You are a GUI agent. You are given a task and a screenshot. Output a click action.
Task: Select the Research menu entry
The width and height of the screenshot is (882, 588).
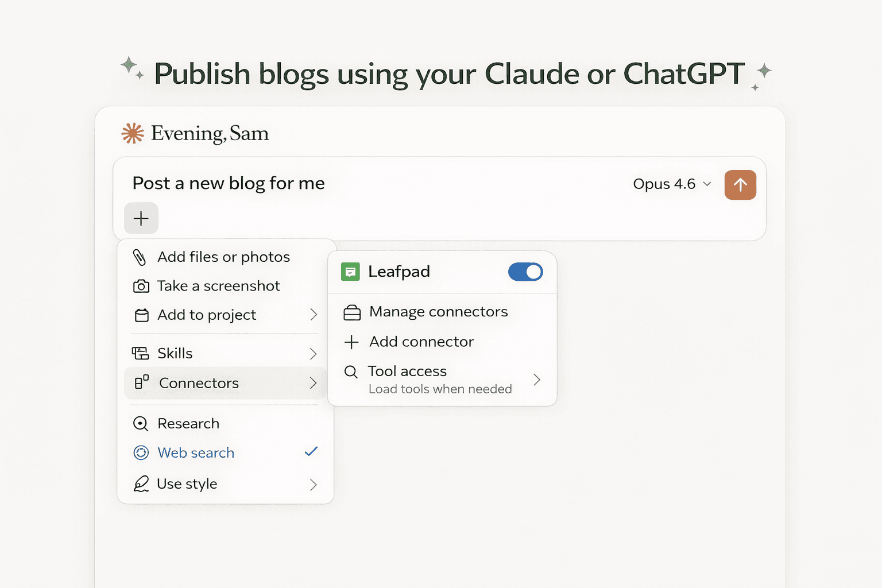click(x=225, y=424)
